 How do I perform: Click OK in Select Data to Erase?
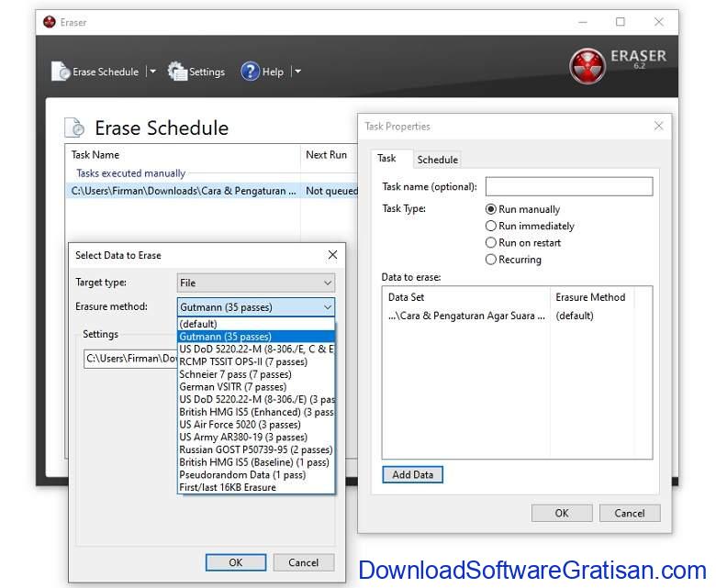pos(236,562)
